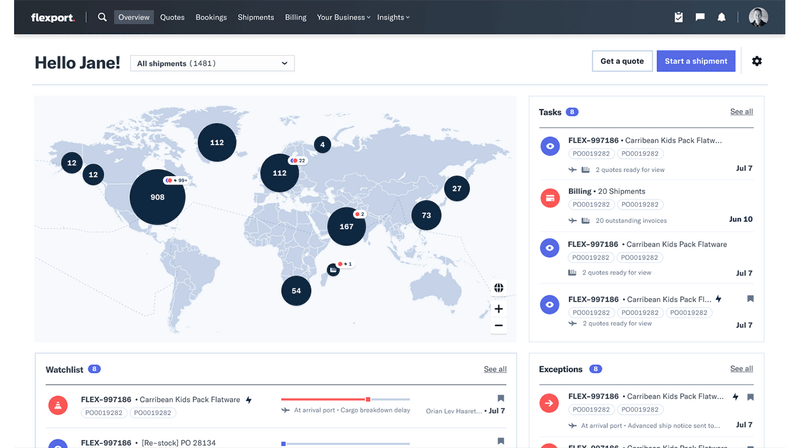The width and height of the screenshot is (800, 448).
Task: Click the 12 cluster over western Canada
Action: 93,175
